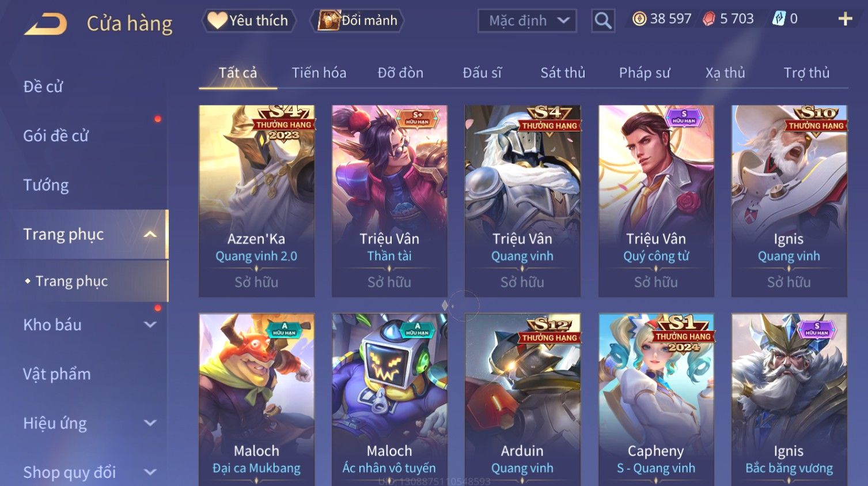Select the Pháp sư tab

(x=645, y=73)
